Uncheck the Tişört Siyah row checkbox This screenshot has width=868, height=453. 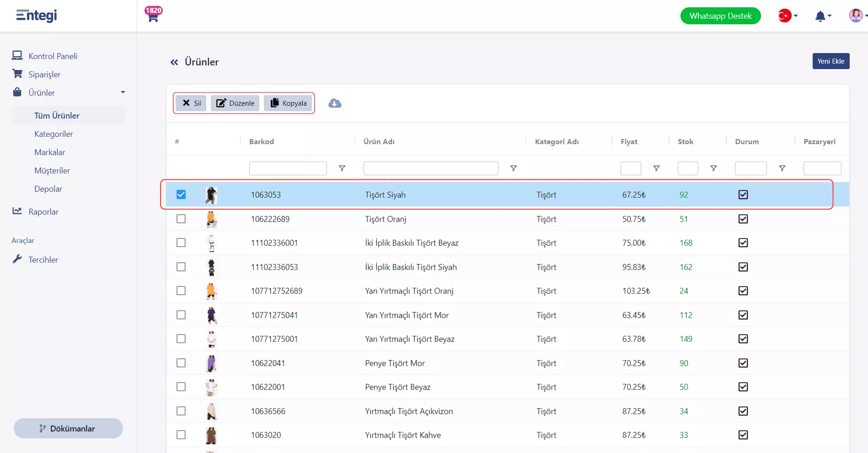tap(181, 194)
